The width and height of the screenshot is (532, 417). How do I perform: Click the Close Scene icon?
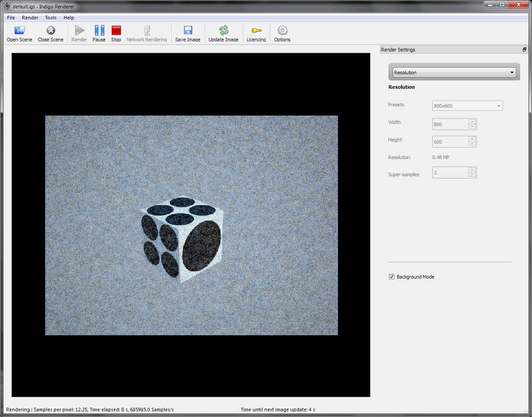point(50,31)
